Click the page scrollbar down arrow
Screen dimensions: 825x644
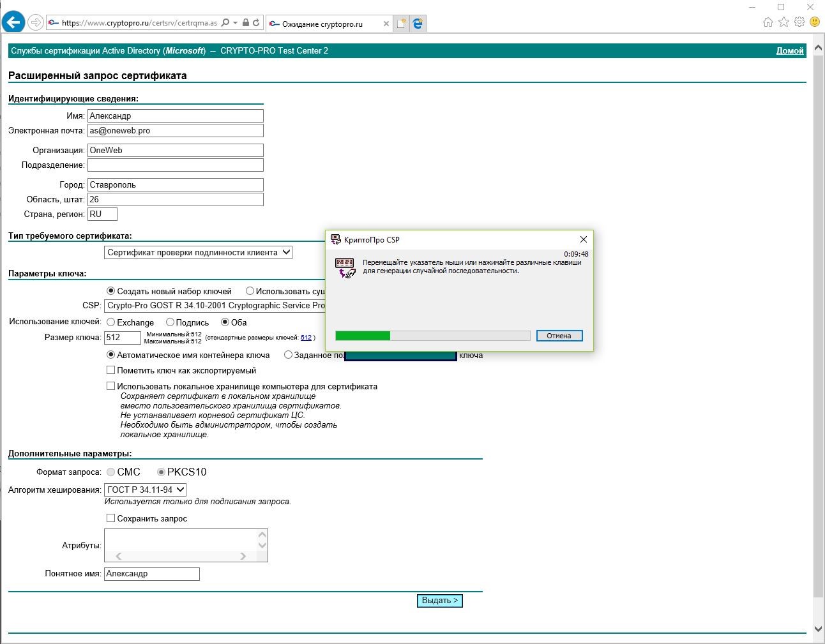click(819, 629)
